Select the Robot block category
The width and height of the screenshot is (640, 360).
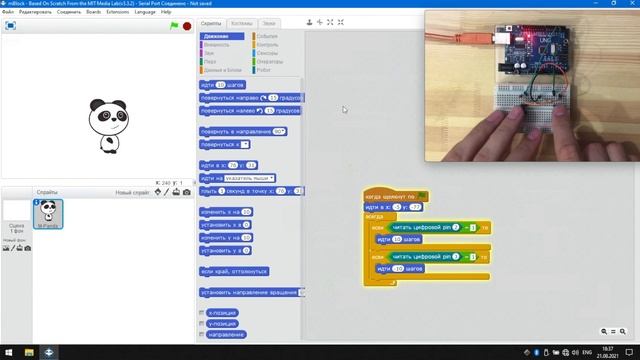tap(263, 70)
